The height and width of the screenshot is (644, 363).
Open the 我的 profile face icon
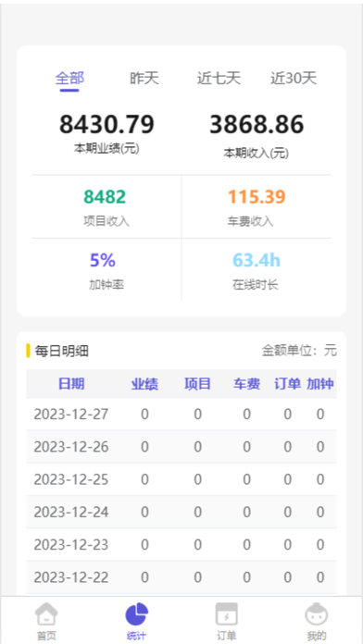coord(317,614)
